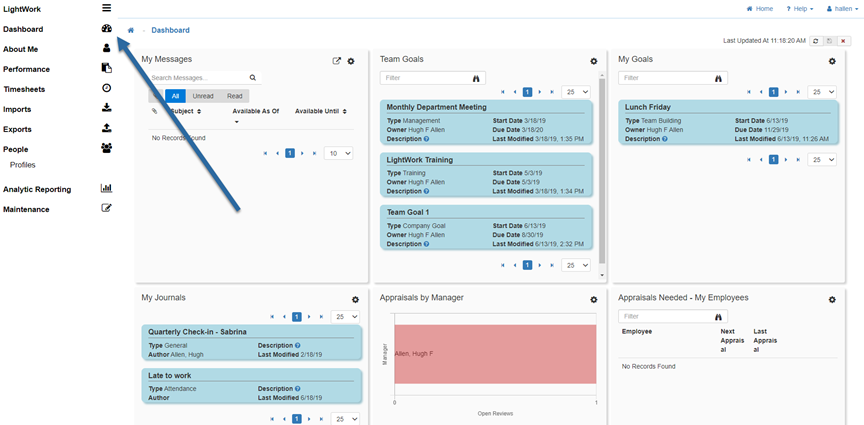Viewport: 864px width, 425px height.
Task: Click the Timesheets clock icon
Action: coord(106,88)
